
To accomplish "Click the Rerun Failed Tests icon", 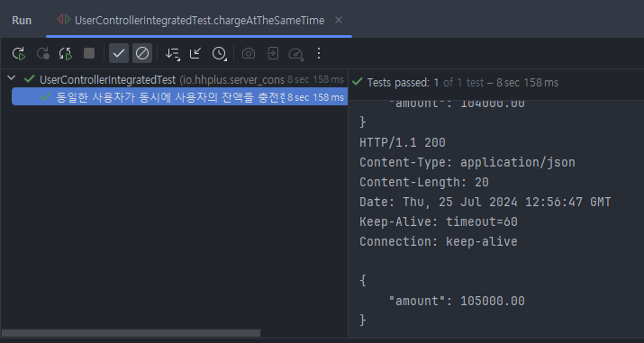I will (42, 53).
